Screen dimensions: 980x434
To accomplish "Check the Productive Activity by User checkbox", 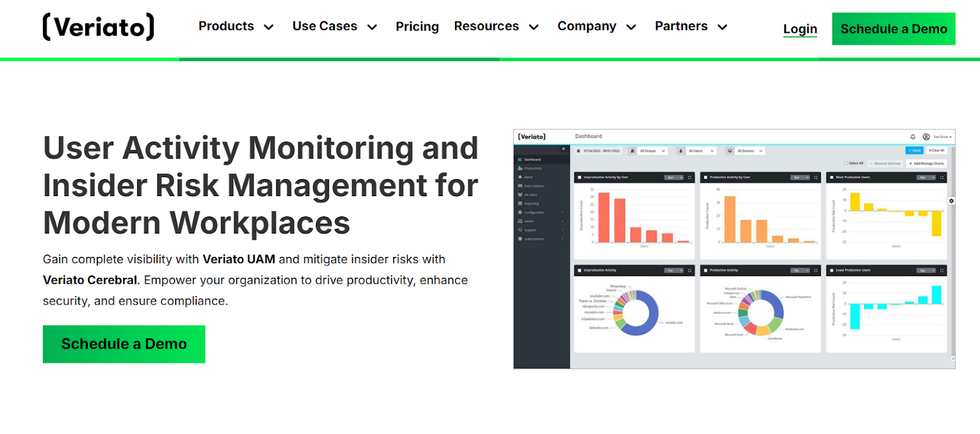I will coord(706,177).
